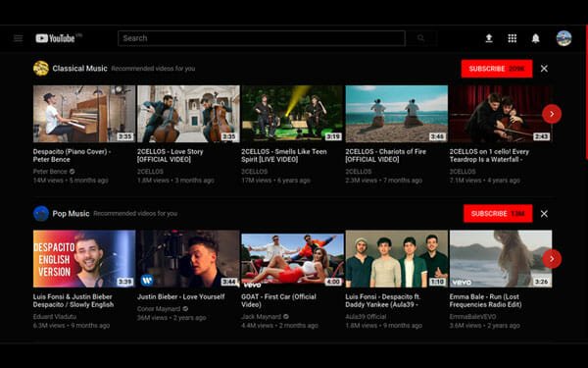Open title 'GOAT - First Car (Official Video)'
The height and width of the screenshot is (368, 588).
tap(278, 300)
